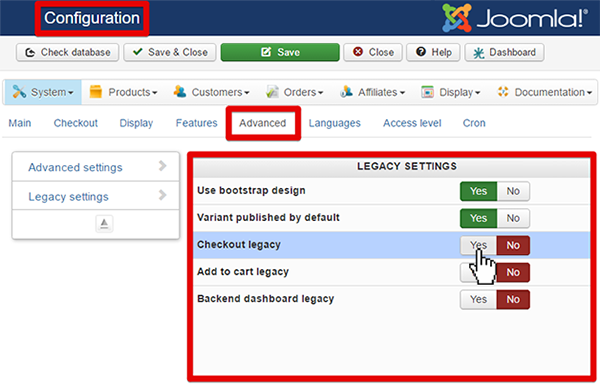Set Variant published by default to No
600x387 pixels.
[x=513, y=218]
